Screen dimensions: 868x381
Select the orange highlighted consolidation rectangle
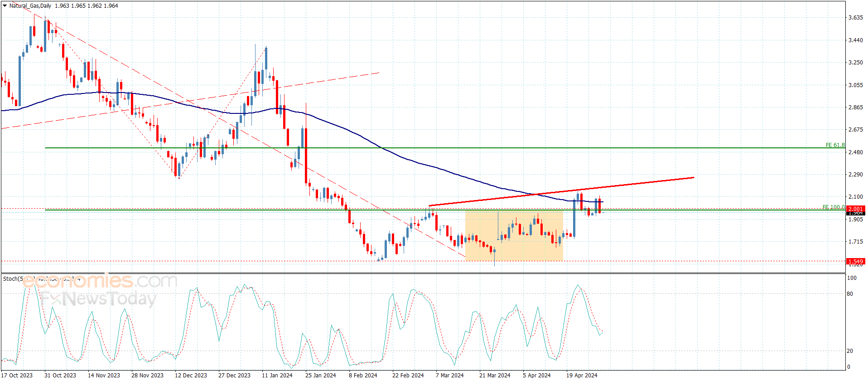(514, 235)
